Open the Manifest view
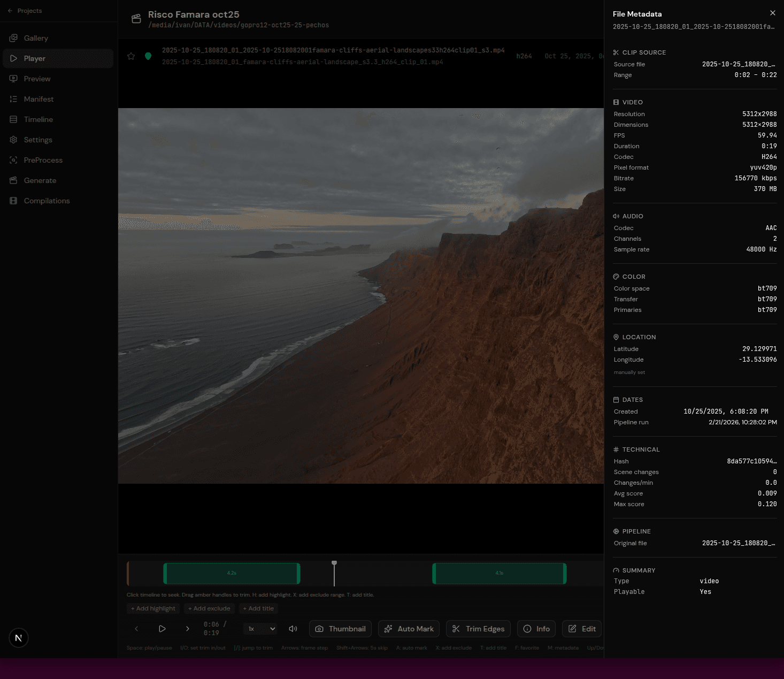784x679 pixels. [39, 99]
